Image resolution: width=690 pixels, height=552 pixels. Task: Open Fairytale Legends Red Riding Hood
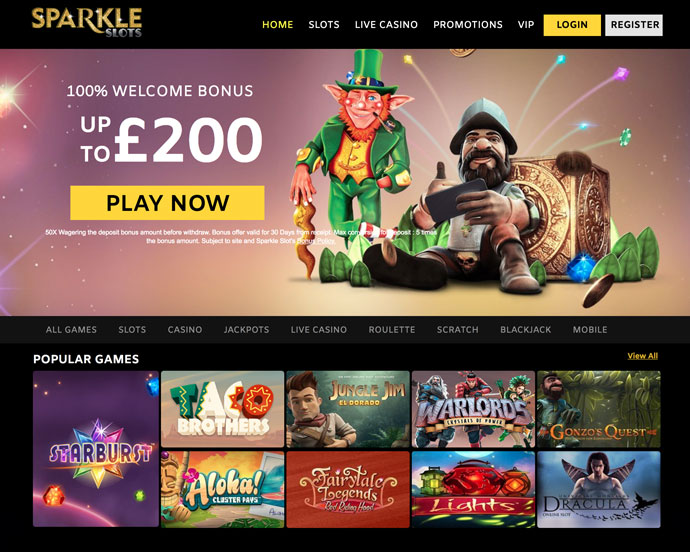pos(348,489)
